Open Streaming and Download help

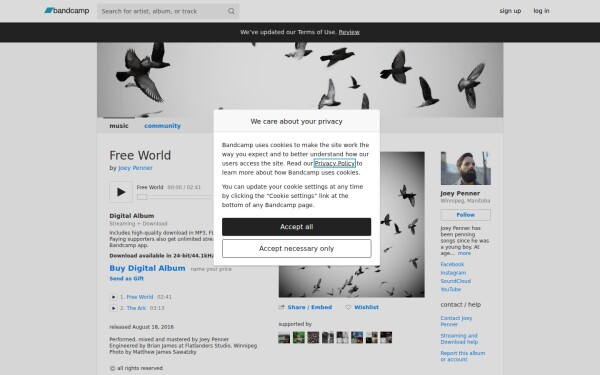coord(459,339)
